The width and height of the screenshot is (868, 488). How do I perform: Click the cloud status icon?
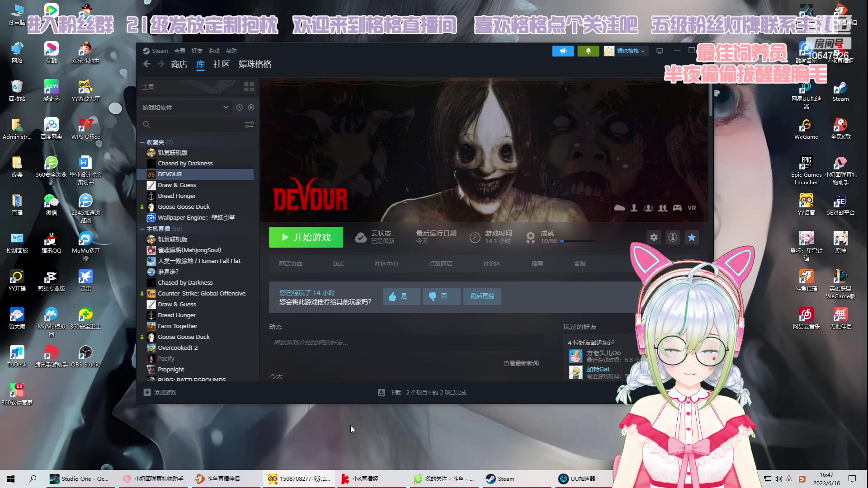360,237
